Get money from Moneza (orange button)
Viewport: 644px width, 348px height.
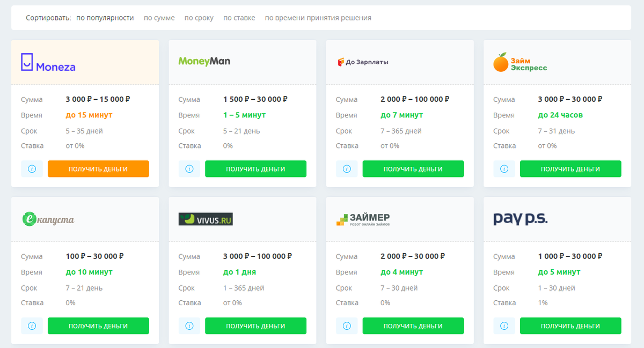(x=98, y=169)
